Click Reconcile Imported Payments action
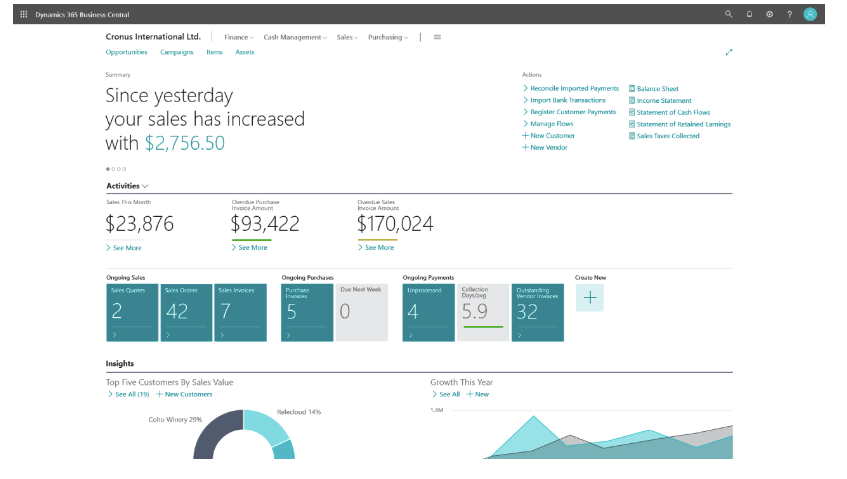The image size is (847, 479). click(x=574, y=88)
